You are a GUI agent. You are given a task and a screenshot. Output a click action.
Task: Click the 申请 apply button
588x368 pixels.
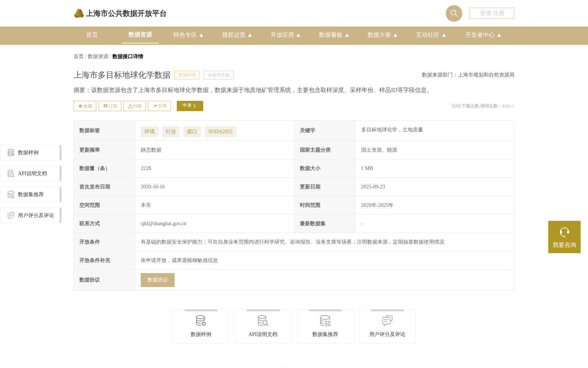click(x=190, y=106)
